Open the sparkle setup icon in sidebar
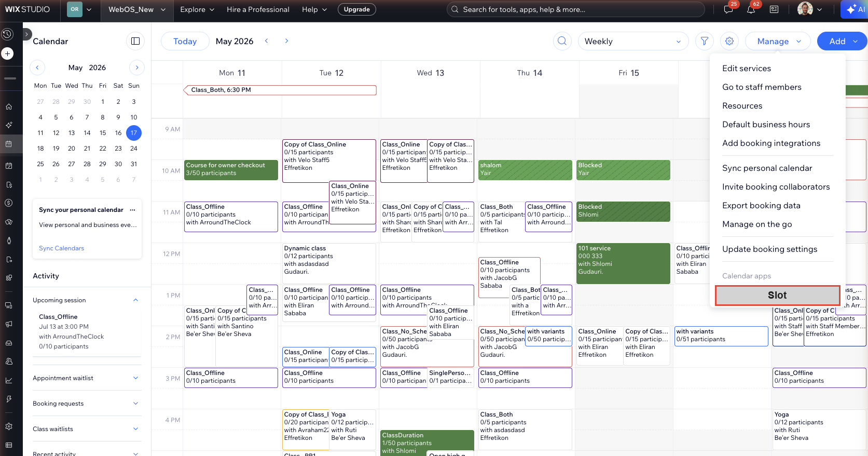Viewport: 868px width, 456px height. (9, 125)
